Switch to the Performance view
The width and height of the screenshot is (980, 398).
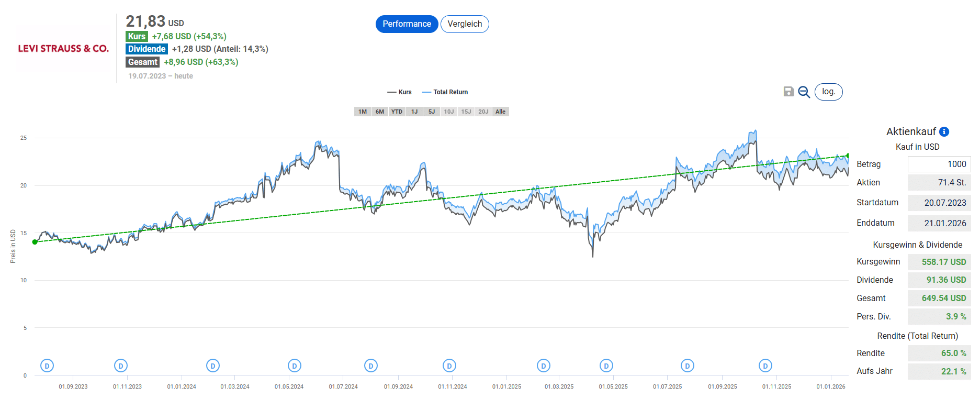[x=407, y=24]
